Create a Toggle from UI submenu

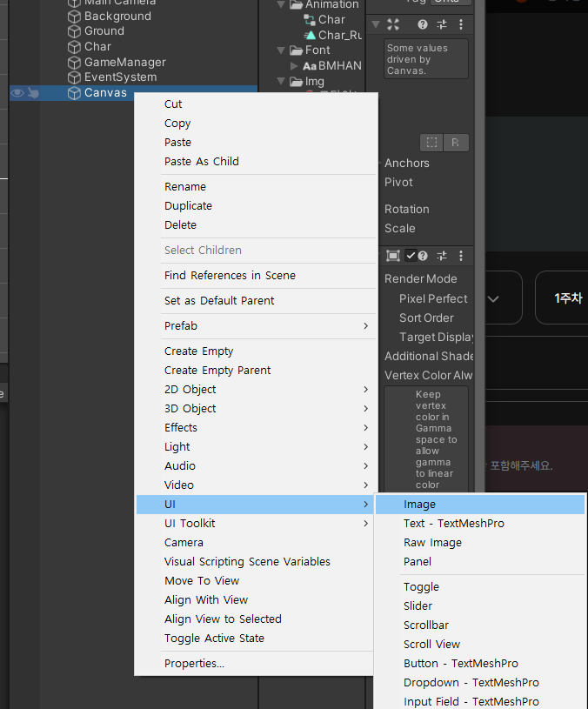(x=480, y=587)
